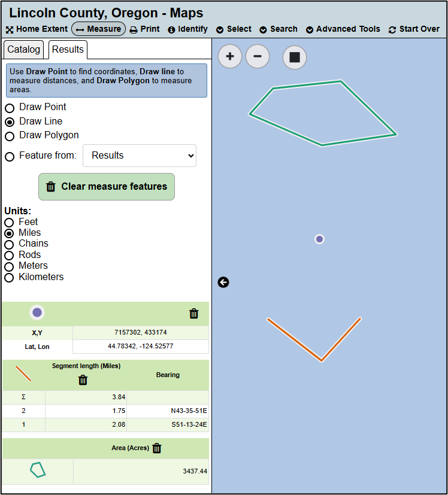Set units to Rods
This screenshot has width=448, height=495.
point(9,256)
